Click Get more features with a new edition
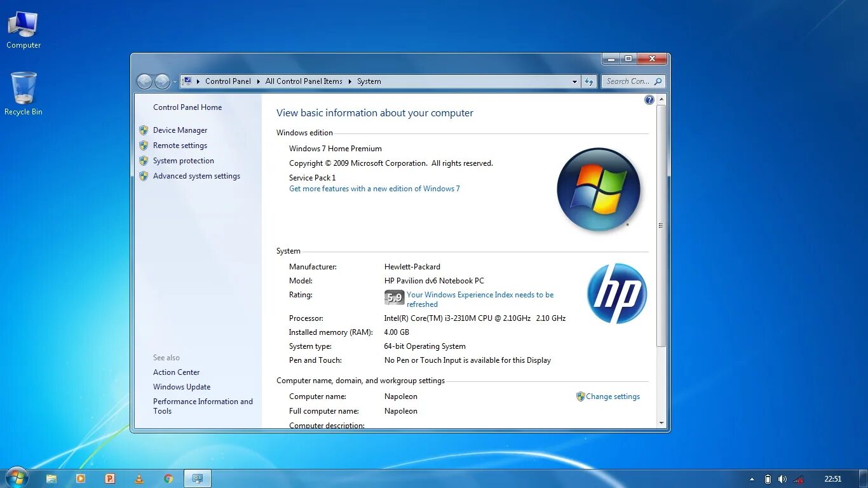This screenshot has width=868, height=488. 374,188
